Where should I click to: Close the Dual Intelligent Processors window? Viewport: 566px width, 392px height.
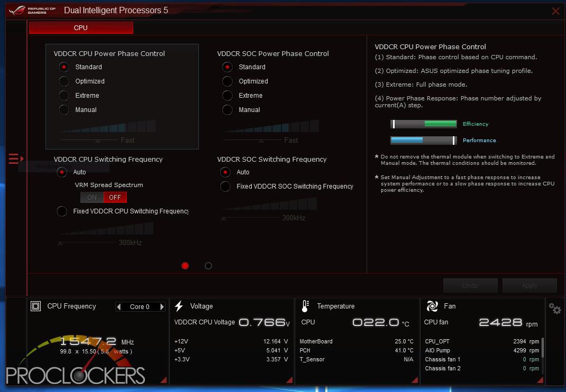tap(556, 11)
